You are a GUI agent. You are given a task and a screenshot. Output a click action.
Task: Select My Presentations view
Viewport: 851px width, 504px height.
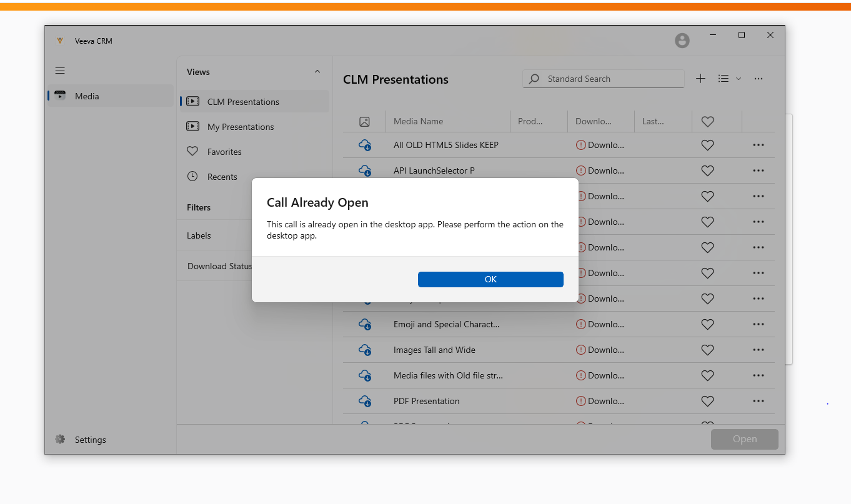point(241,127)
